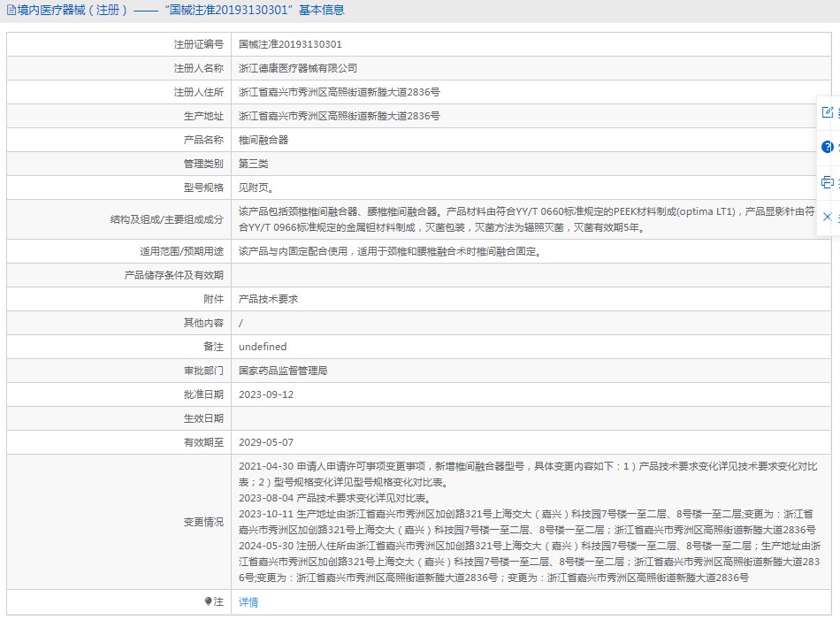
Task: Click the 变更情况 row label
Action: point(203,522)
